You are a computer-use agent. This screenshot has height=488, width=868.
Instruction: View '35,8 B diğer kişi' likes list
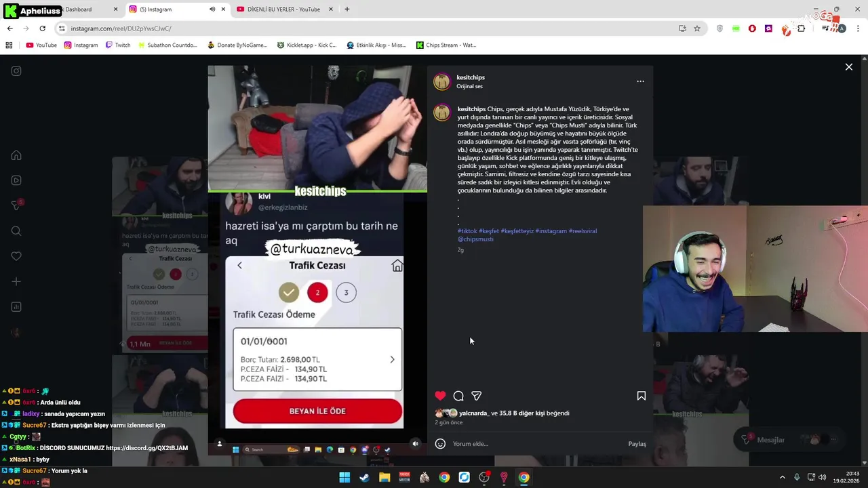tap(522, 413)
